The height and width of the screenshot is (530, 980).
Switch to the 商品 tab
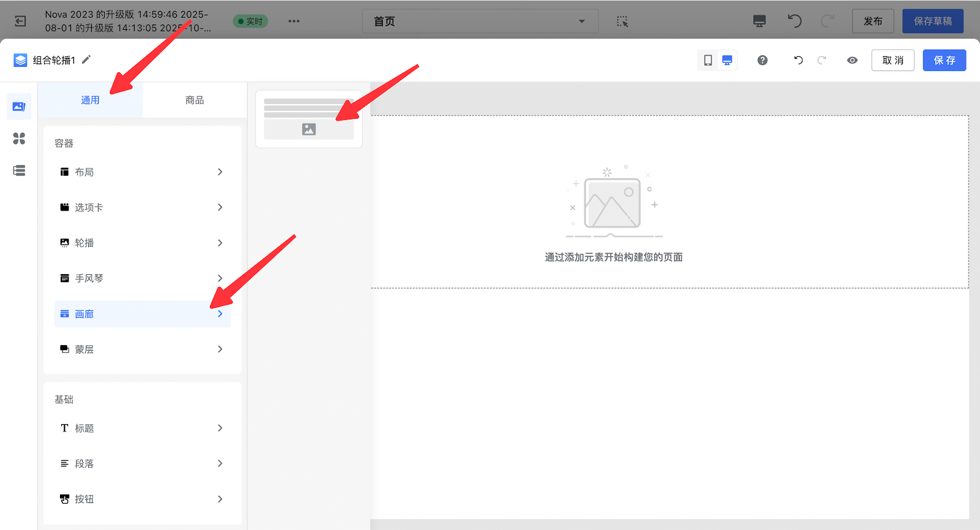(x=194, y=100)
